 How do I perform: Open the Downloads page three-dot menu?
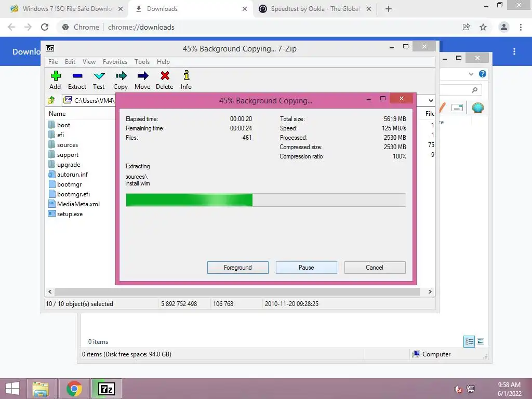(x=514, y=51)
